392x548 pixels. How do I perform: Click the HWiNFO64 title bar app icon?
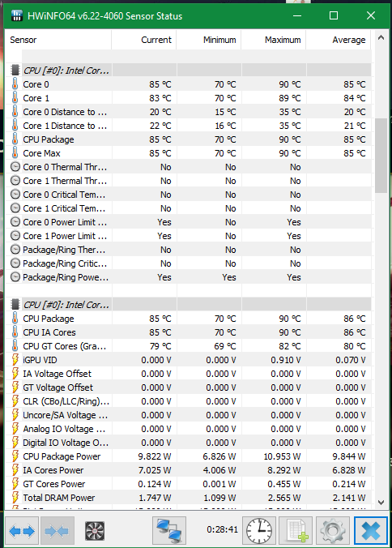point(17,15)
